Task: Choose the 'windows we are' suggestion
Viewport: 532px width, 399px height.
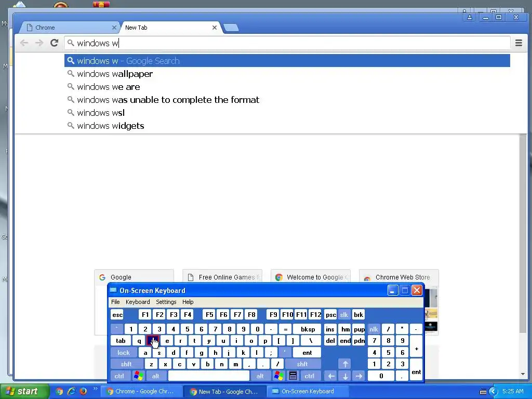Action: coord(287,87)
